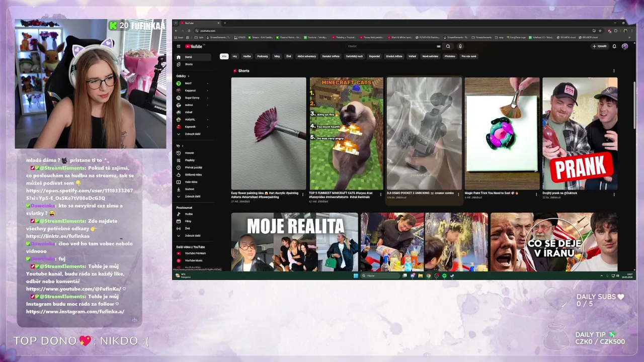Open Playlisty in the sidebar

(x=192, y=160)
